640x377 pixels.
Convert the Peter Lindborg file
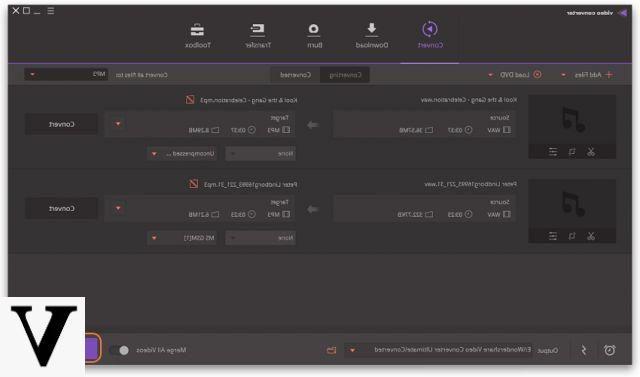click(61, 208)
